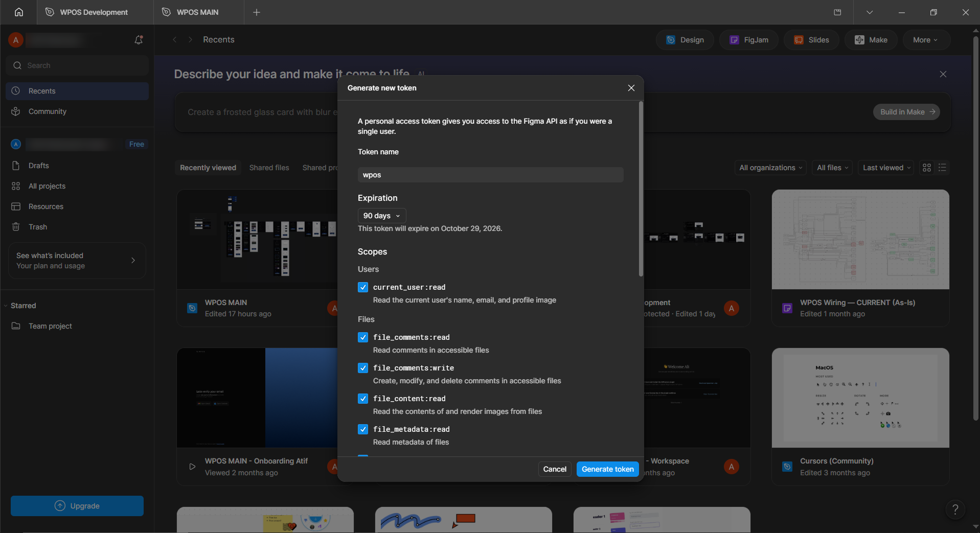Uncheck file_content:read scope
Viewport: 980px width, 533px height.
click(x=363, y=399)
